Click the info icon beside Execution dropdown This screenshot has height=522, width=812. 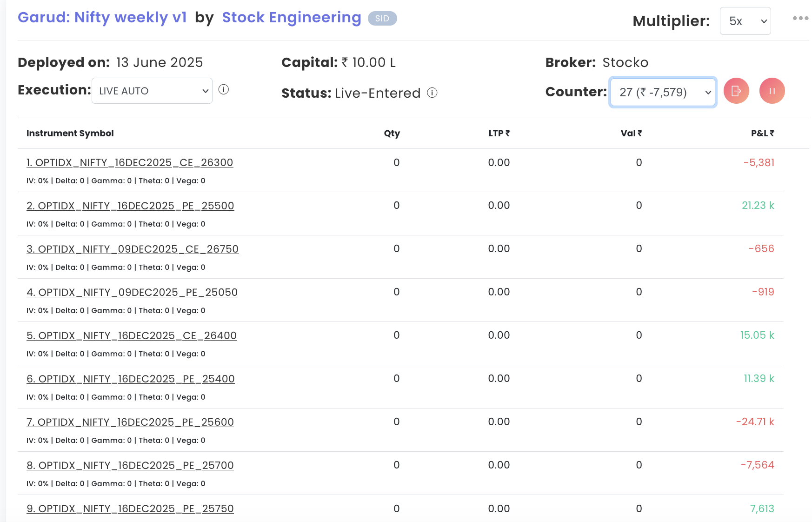[x=224, y=90]
